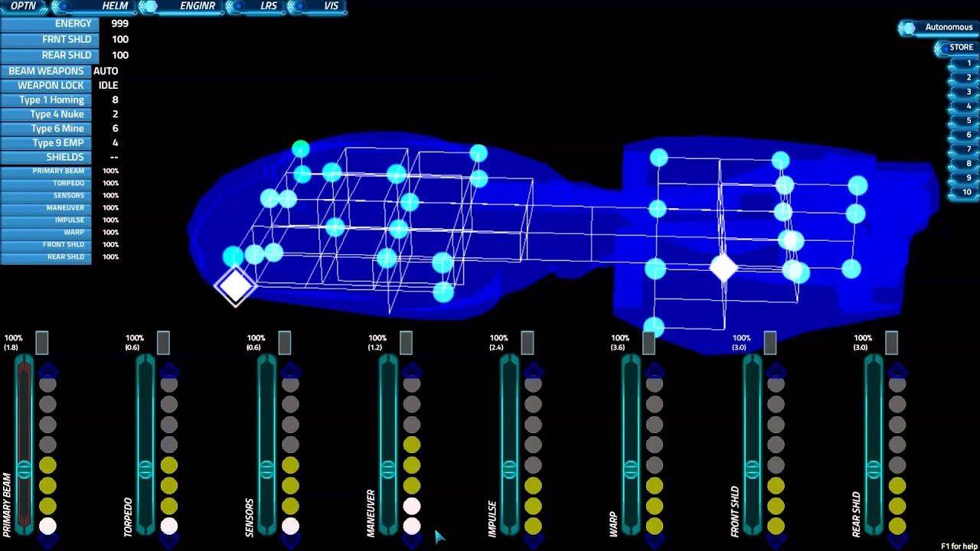
Task: Click the BEAM WEAPONS status row
Action: (61, 71)
